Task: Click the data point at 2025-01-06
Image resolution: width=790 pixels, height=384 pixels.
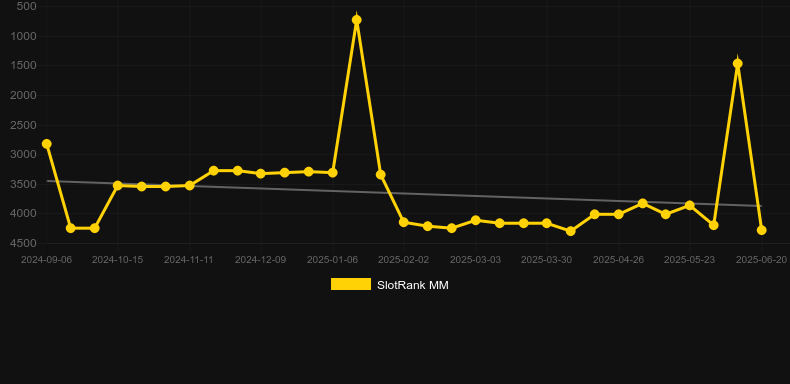Action: point(333,173)
